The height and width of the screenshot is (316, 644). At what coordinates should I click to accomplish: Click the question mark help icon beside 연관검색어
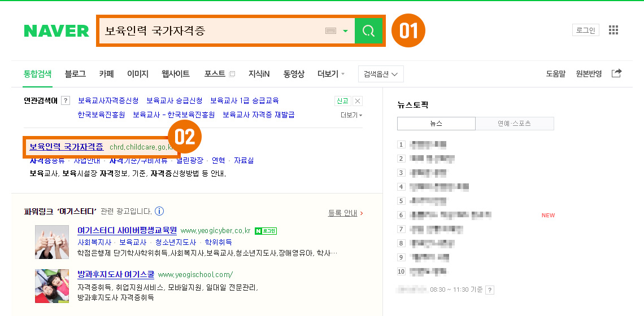66,101
